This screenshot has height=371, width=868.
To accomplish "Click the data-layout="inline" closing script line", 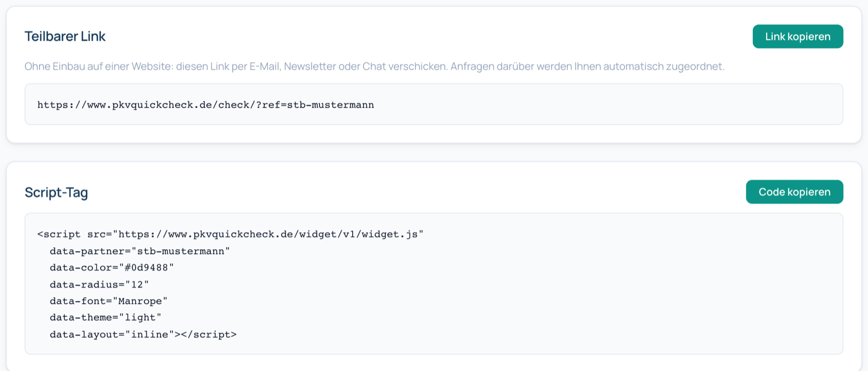I will pos(143,334).
